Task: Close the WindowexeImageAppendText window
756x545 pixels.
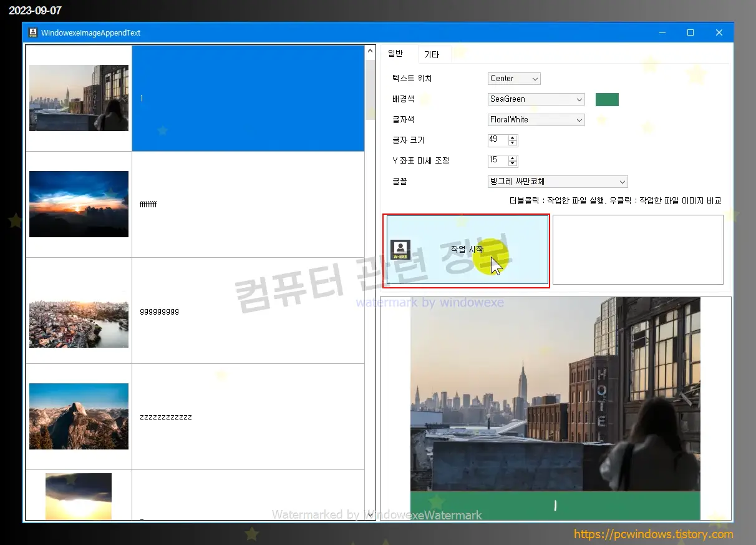Action: pyautogui.click(x=719, y=32)
